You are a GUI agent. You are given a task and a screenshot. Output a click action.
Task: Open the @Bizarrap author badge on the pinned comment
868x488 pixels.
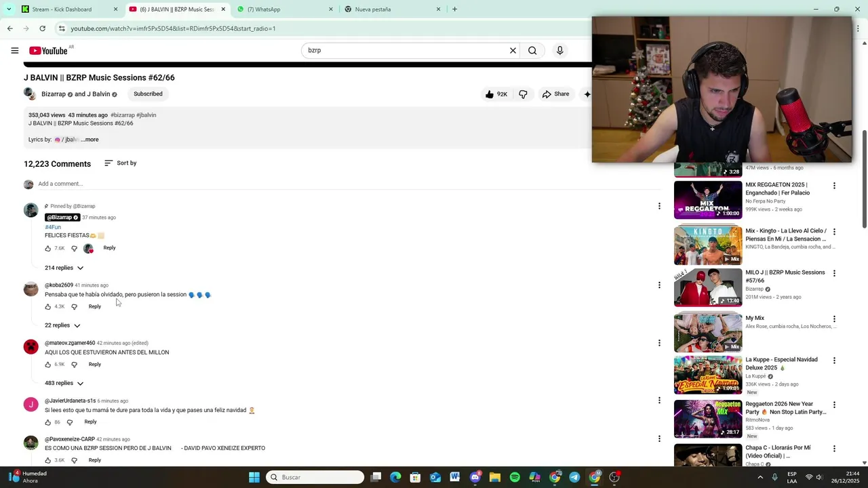click(x=62, y=218)
